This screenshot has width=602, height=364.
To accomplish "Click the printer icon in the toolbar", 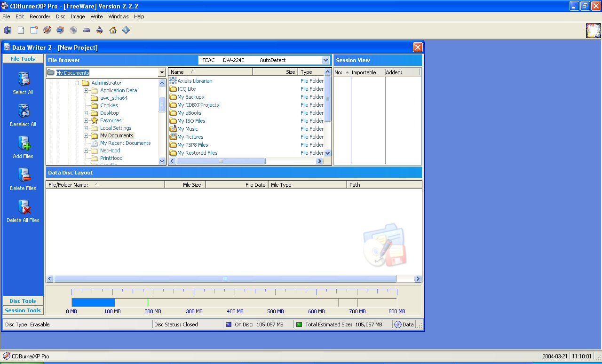I will 99,30.
